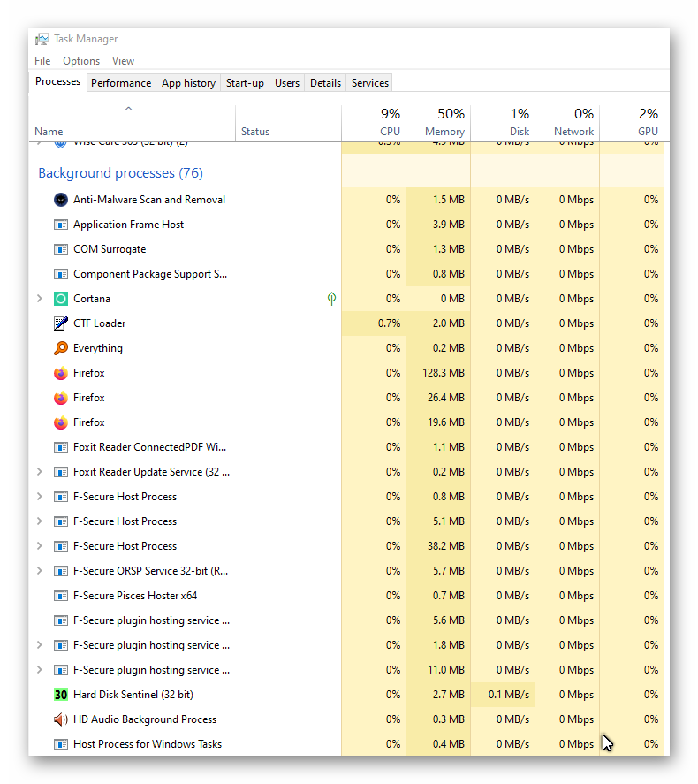Click the HD Audio Background Process speaker icon
This screenshot has height=784, width=698.
[61, 719]
